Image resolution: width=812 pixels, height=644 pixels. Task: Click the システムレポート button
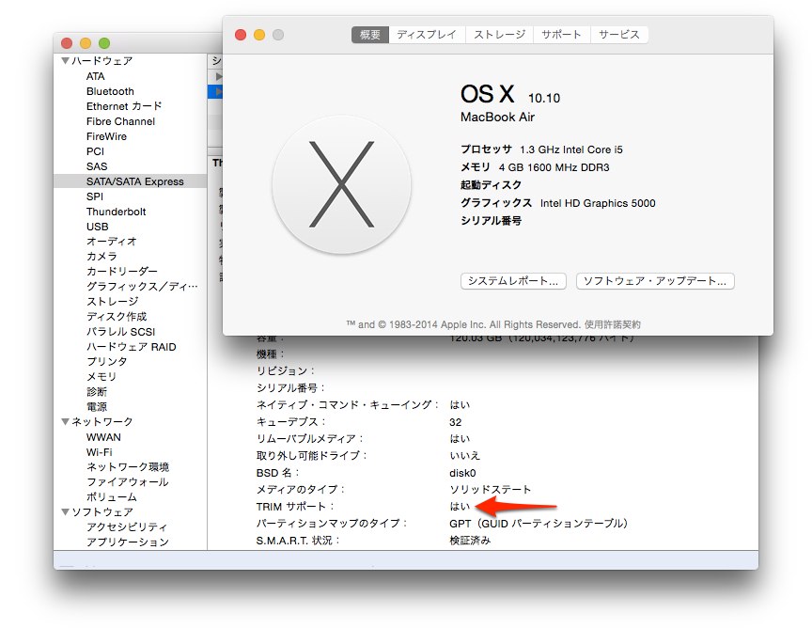pos(513,281)
